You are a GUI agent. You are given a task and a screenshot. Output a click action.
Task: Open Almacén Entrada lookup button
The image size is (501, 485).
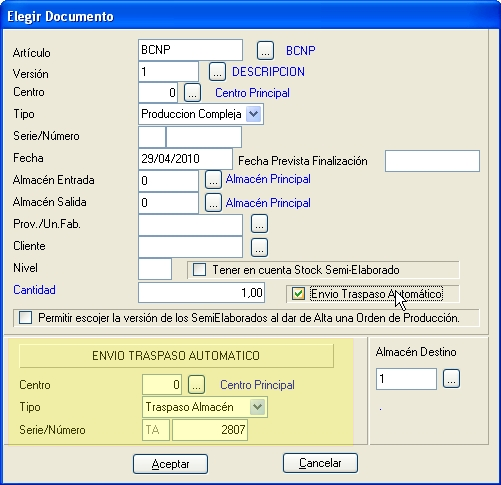[213, 180]
